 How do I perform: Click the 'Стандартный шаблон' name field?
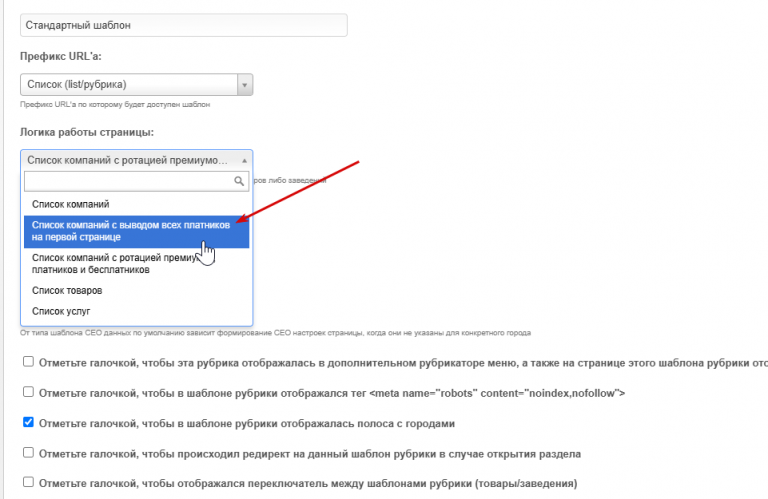(184, 25)
